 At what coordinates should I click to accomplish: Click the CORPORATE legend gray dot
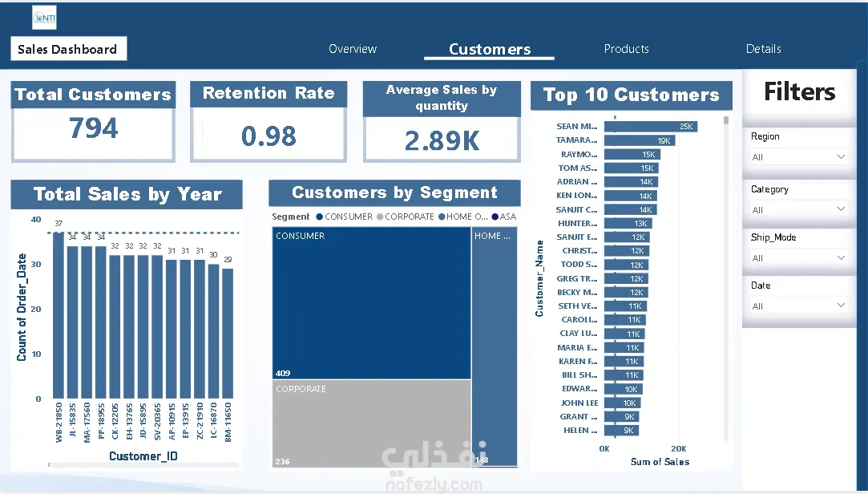(x=380, y=217)
